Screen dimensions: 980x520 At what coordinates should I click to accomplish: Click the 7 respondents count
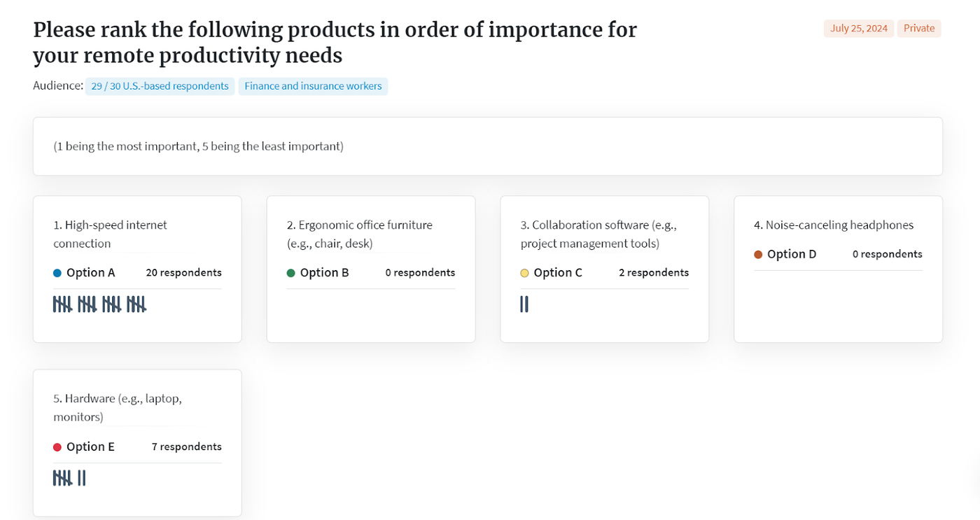pyautogui.click(x=187, y=447)
